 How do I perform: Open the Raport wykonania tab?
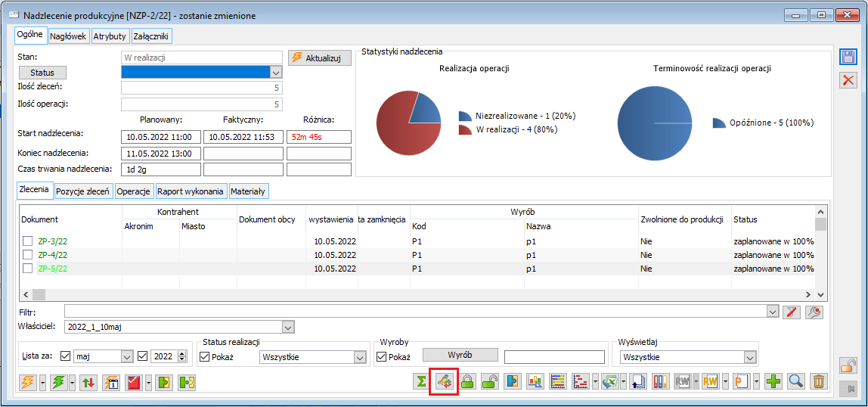[x=191, y=191]
